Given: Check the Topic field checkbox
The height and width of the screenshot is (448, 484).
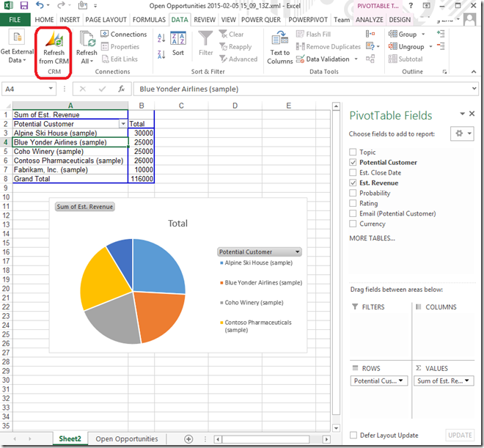Looking at the screenshot, I should tap(353, 152).
